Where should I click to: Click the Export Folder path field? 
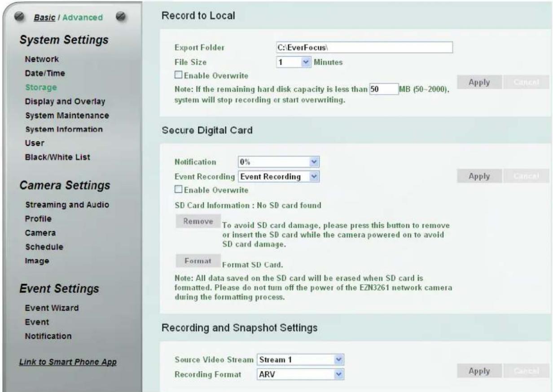point(364,47)
